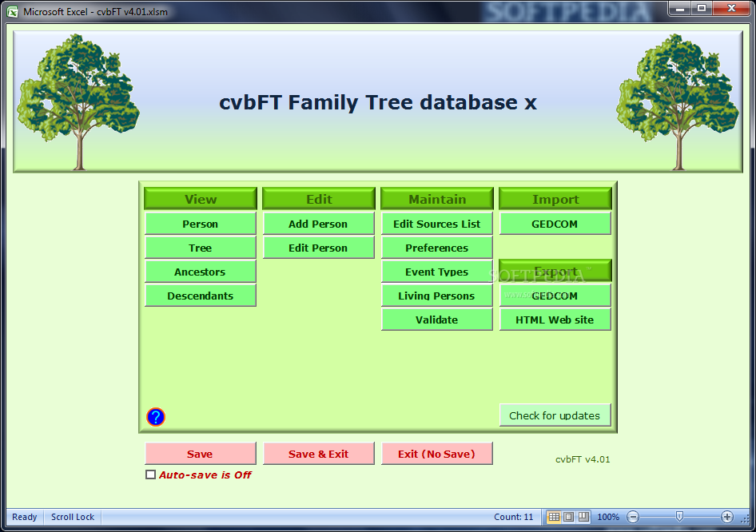The width and height of the screenshot is (756, 532).
Task: Click 'Count: 11' in status bar
Action: (514, 517)
